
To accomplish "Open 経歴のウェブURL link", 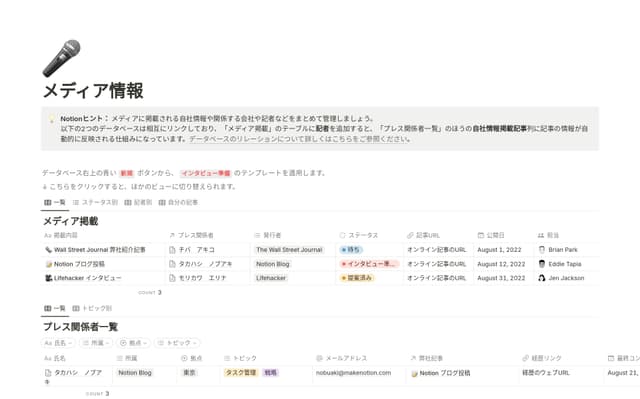I will point(546,372).
